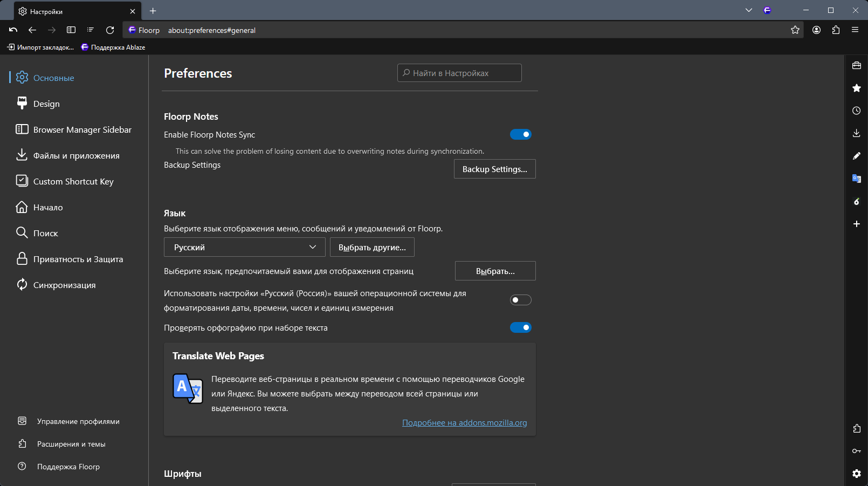Open the addons.mozilla.org details link

pyautogui.click(x=464, y=423)
